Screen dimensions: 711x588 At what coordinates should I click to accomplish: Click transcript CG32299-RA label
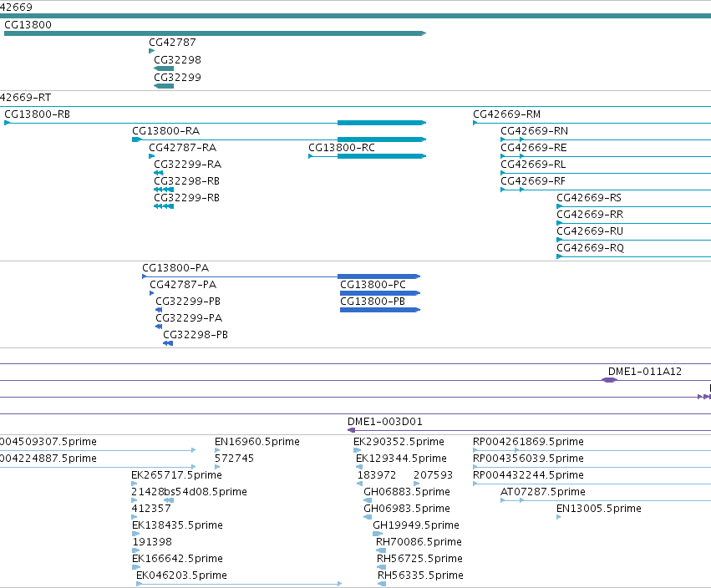click(188, 165)
